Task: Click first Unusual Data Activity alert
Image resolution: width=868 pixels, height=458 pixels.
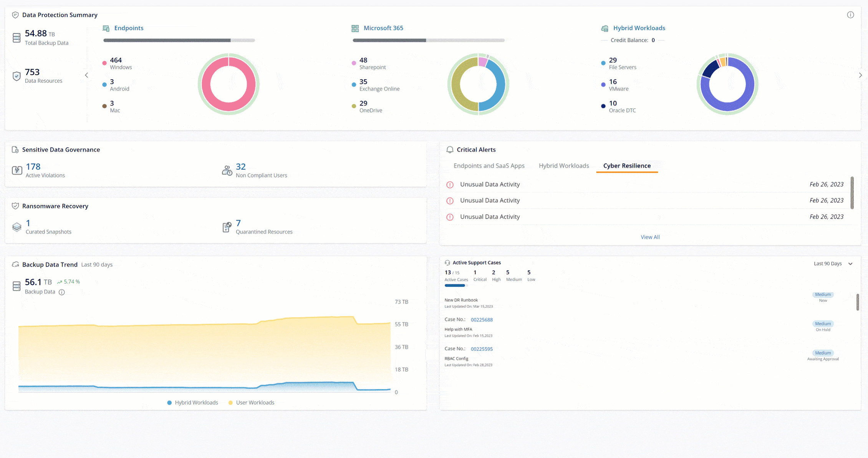Action: pyautogui.click(x=490, y=184)
